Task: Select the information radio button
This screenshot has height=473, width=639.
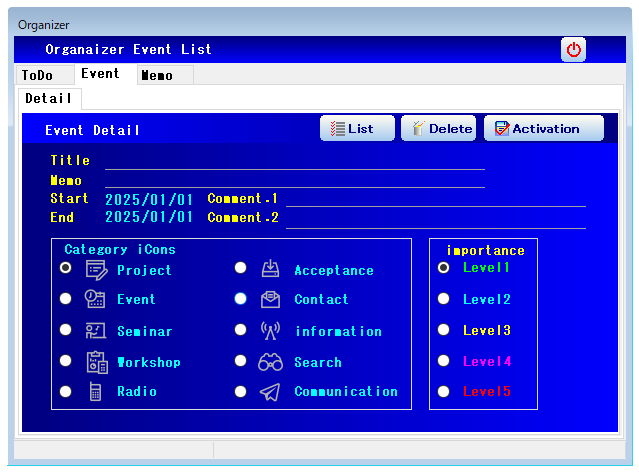Action: pos(240,330)
